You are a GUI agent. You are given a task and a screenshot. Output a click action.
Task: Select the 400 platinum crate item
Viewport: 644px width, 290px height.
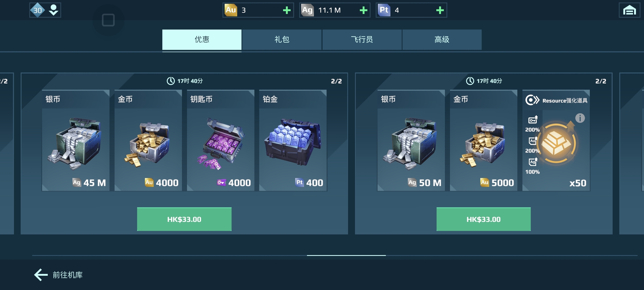click(293, 140)
